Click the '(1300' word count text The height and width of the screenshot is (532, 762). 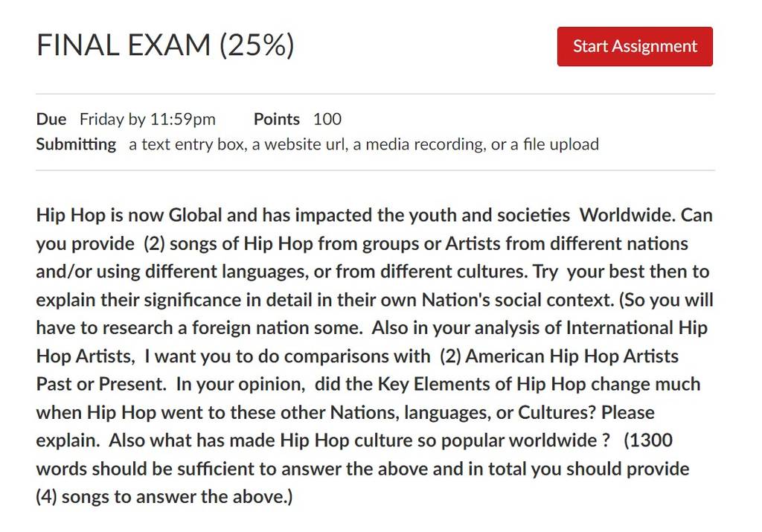coord(648,440)
